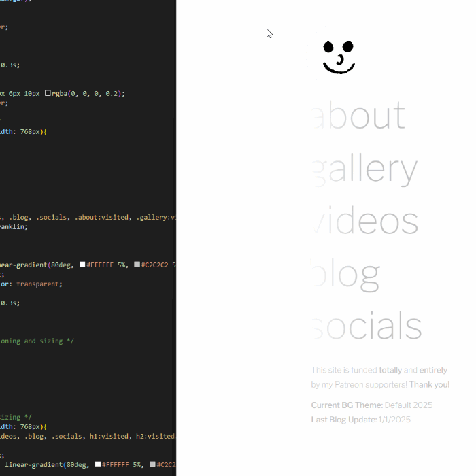Click the 'Thank you!' text on the webpage
Screen dimensions: 476x476
click(429, 385)
